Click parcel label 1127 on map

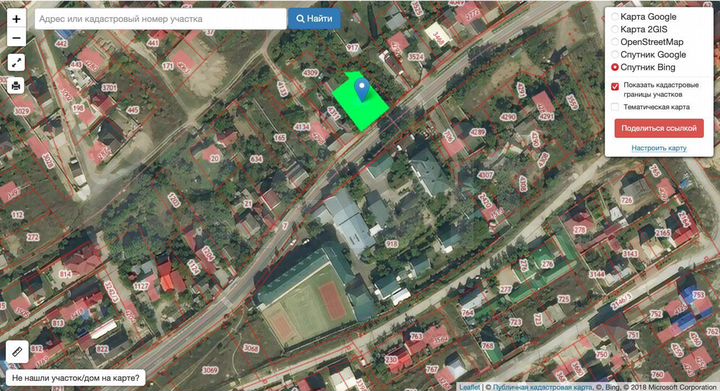[x=141, y=286]
